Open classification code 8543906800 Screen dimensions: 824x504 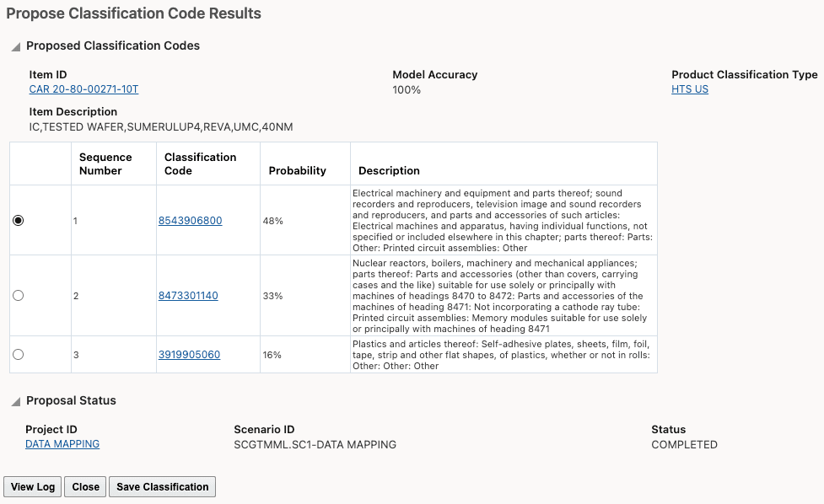191,221
